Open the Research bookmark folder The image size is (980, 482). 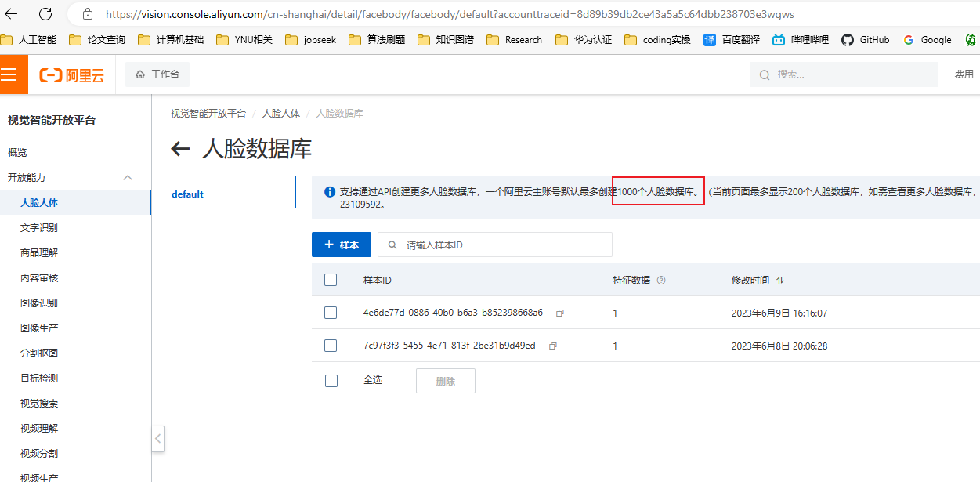(514, 39)
